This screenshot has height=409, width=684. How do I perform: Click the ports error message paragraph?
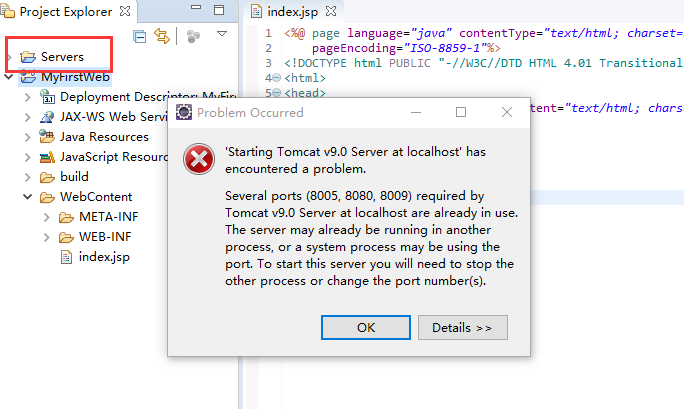tap(371, 238)
